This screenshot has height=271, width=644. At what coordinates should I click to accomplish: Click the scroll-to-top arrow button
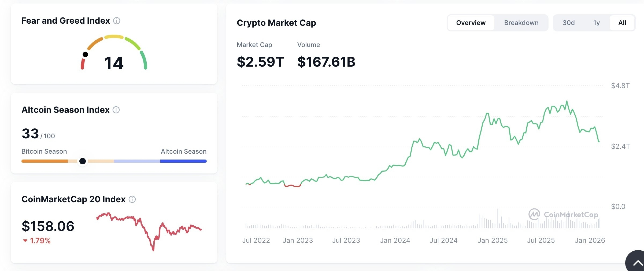[637, 263]
